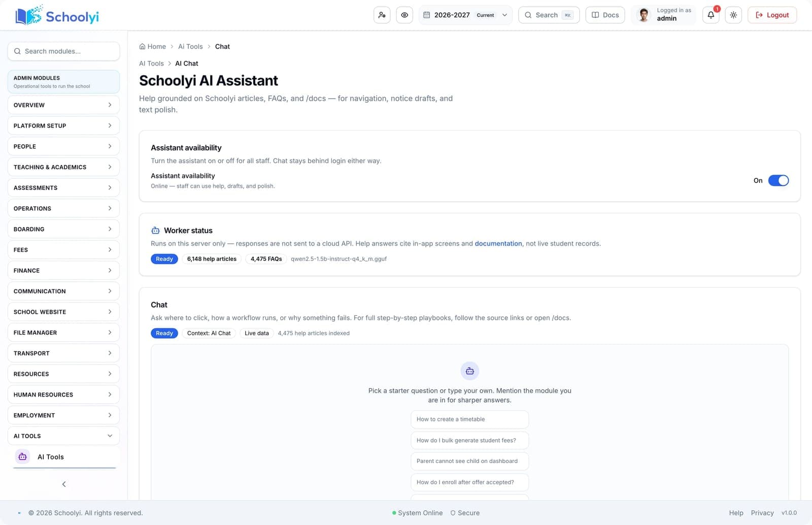Expand the PLATFORM SETUP section
812x525 pixels.
click(x=63, y=125)
